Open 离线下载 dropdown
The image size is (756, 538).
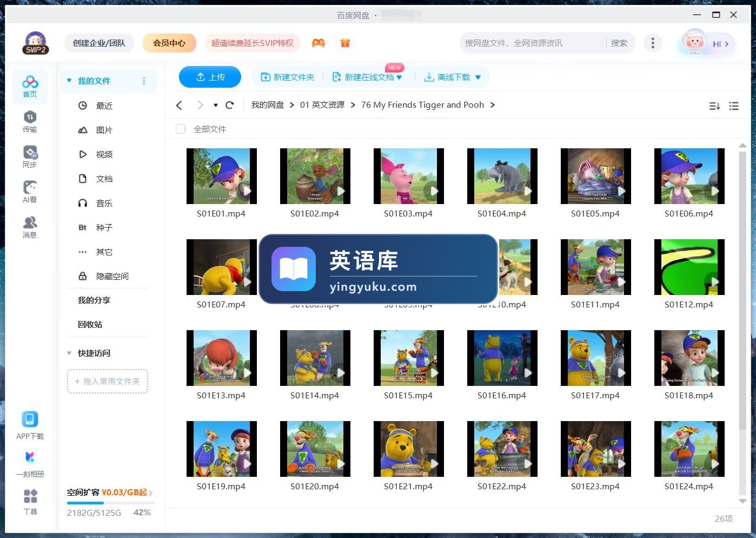(x=478, y=77)
